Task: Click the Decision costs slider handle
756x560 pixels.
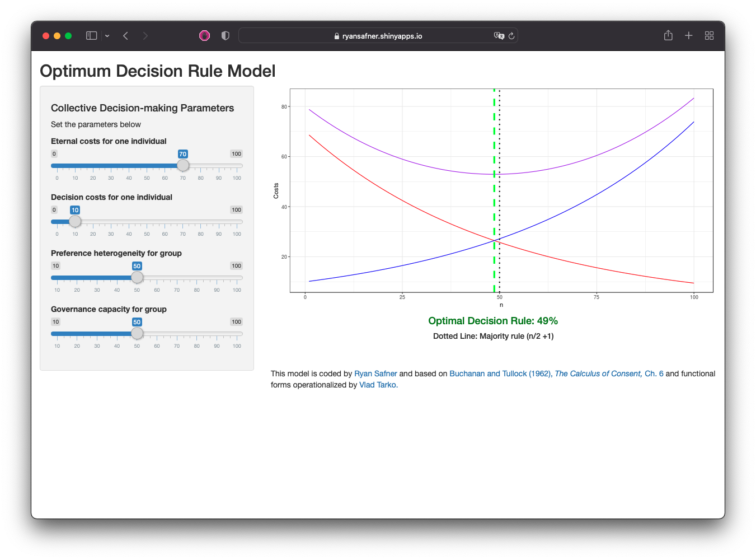Action: coord(75,222)
